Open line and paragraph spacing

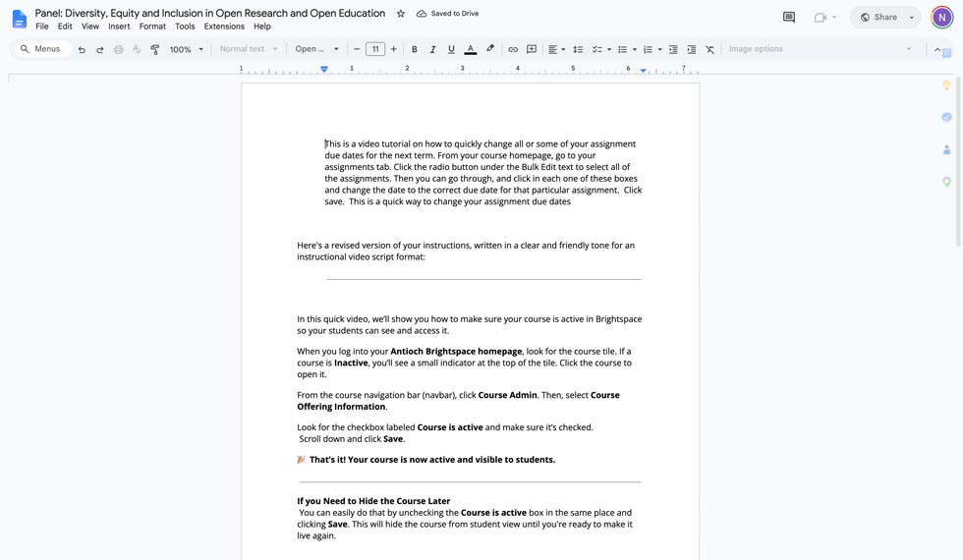coord(578,49)
